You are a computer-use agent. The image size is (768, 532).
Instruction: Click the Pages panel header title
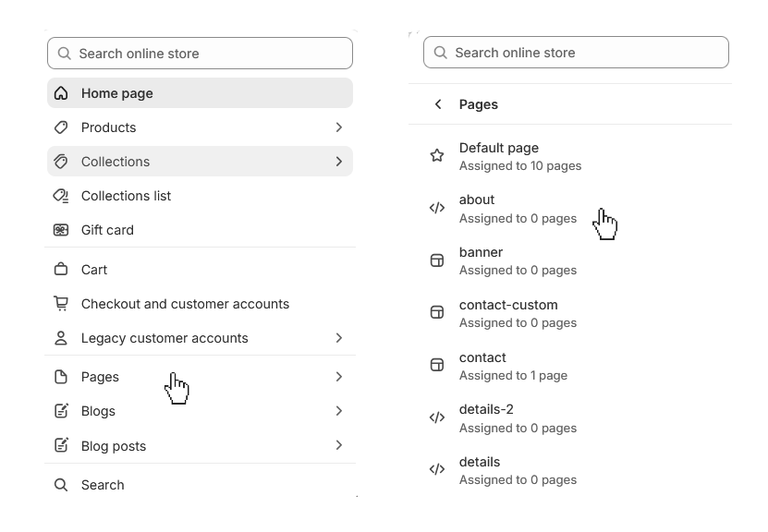pos(479,104)
